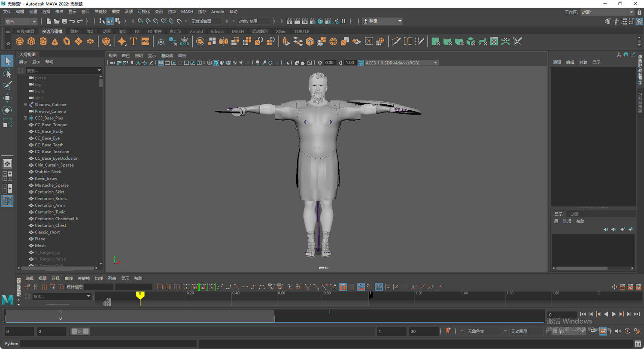
Task: Expand the CC3_Base_Plus node in the Outliner
Action: (x=25, y=118)
